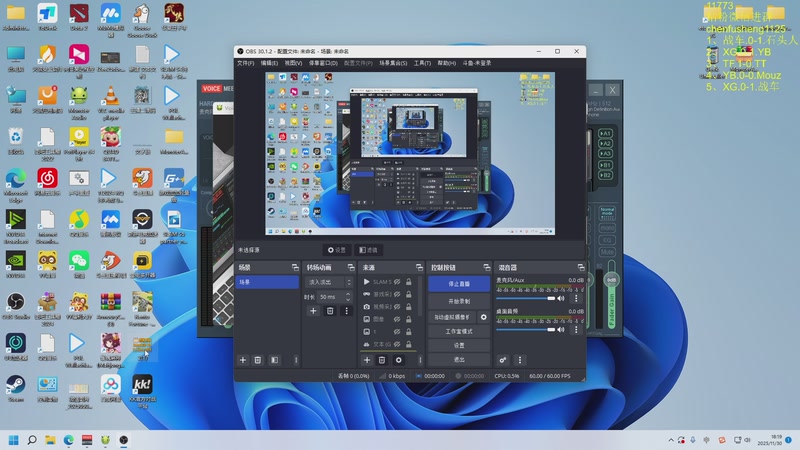
Task: Open 桌面音频 three-dot options menu
Action: [x=576, y=330]
